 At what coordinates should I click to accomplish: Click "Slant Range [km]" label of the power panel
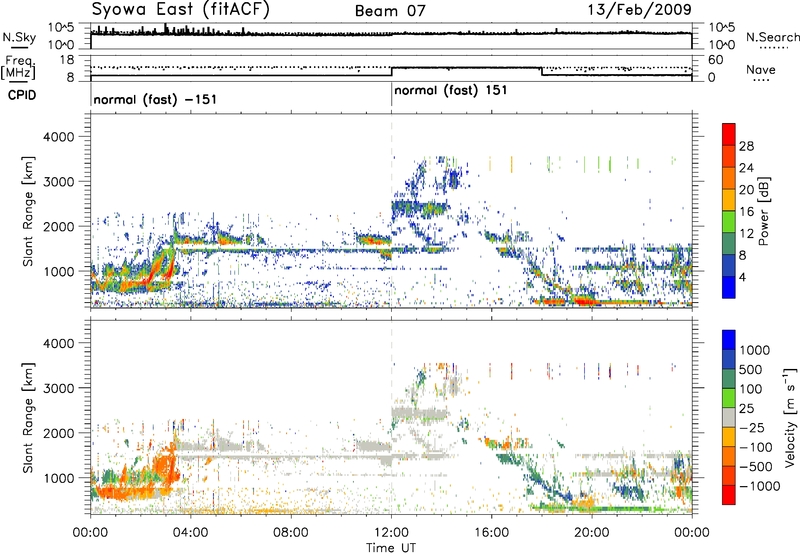tap(28, 211)
